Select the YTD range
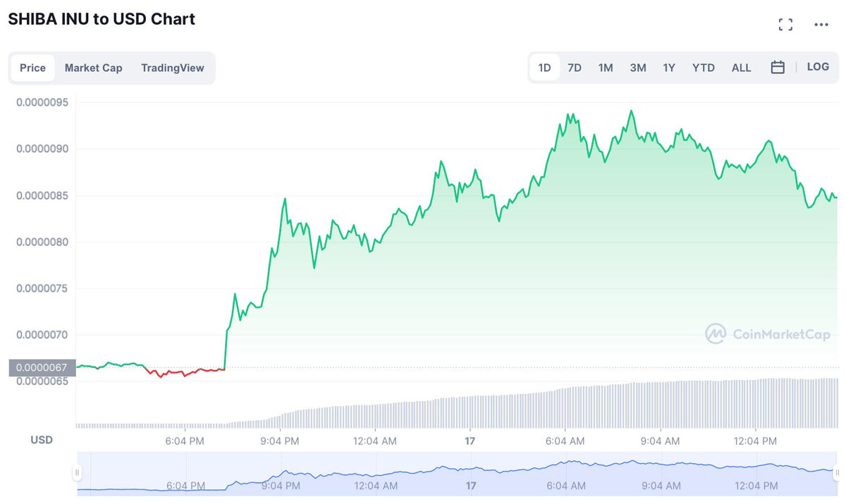 click(x=703, y=67)
